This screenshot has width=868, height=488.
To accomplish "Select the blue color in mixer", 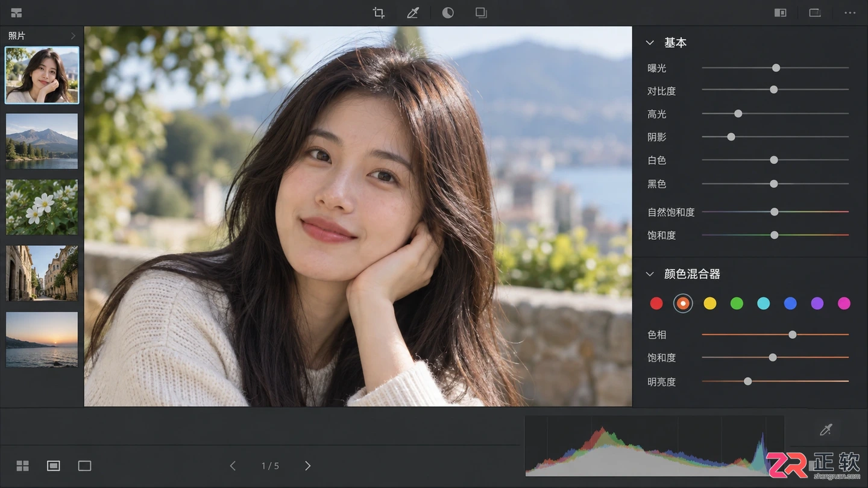I will coord(790,304).
